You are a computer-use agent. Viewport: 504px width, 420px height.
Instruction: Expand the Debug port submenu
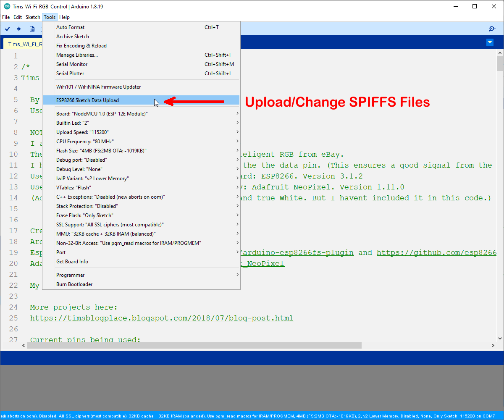[x=141, y=160]
